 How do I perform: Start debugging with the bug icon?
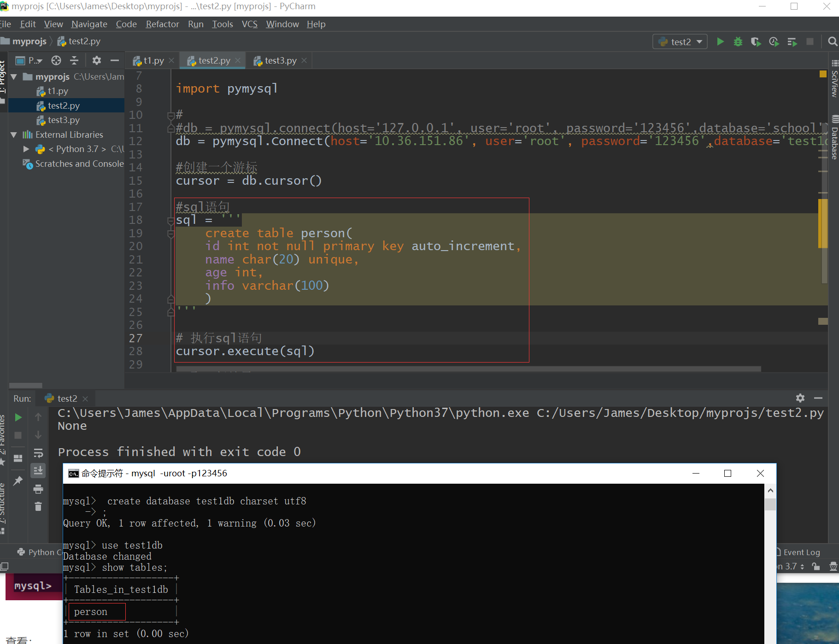(x=738, y=41)
